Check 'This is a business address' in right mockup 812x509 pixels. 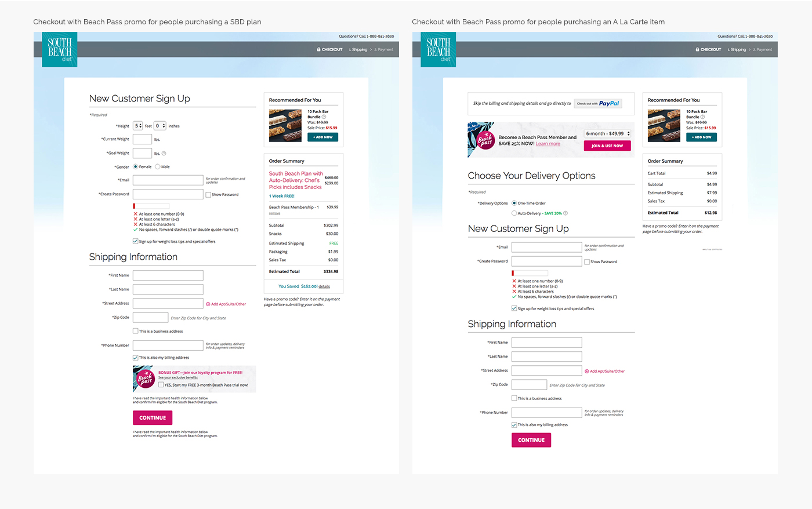pos(514,398)
